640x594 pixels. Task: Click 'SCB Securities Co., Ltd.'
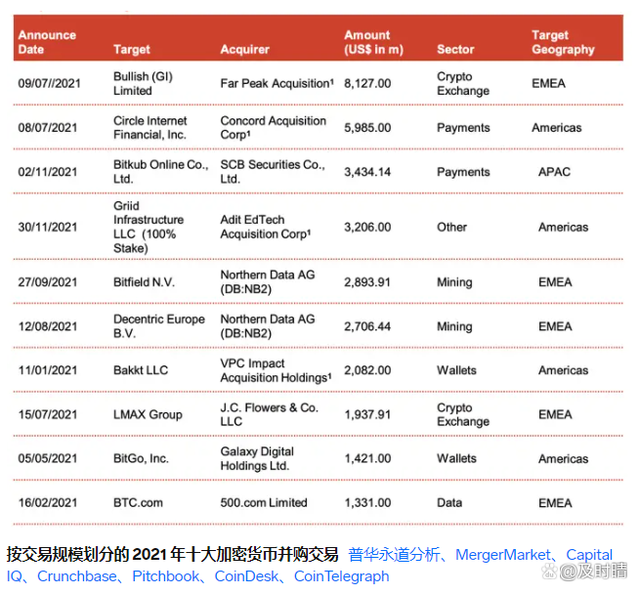point(272,171)
